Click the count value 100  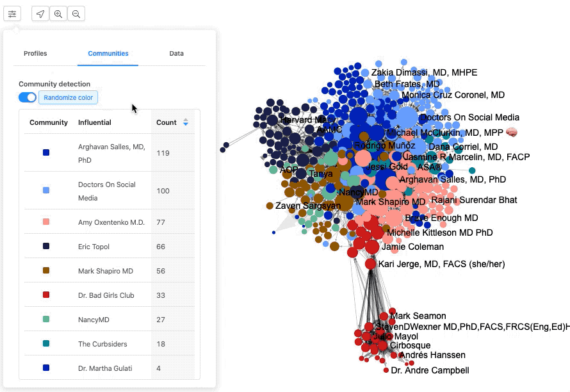(x=163, y=191)
